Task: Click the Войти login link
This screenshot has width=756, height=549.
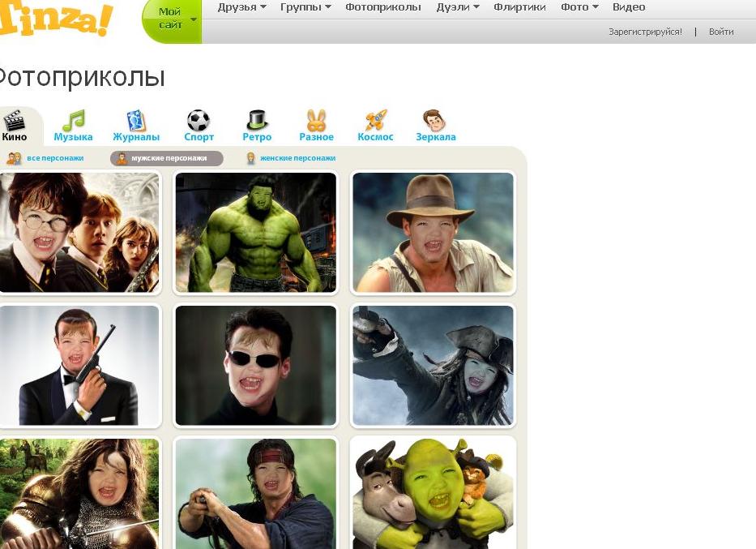Action: (721, 32)
